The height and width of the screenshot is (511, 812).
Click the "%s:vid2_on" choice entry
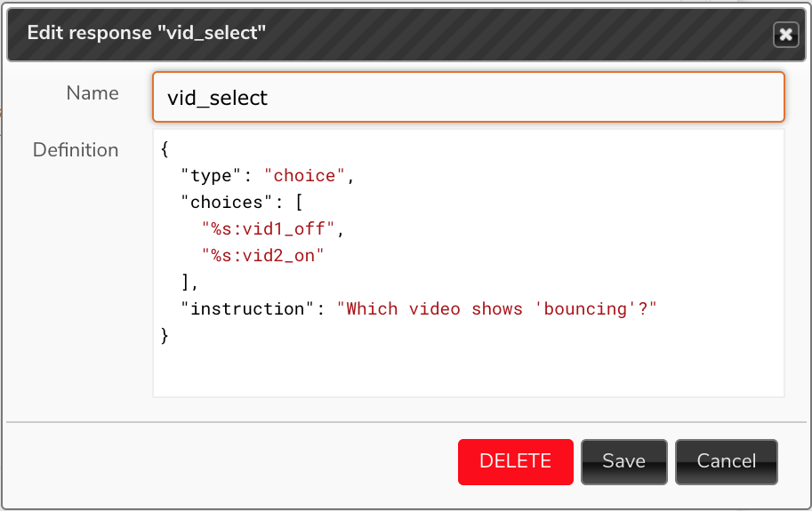point(263,256)
